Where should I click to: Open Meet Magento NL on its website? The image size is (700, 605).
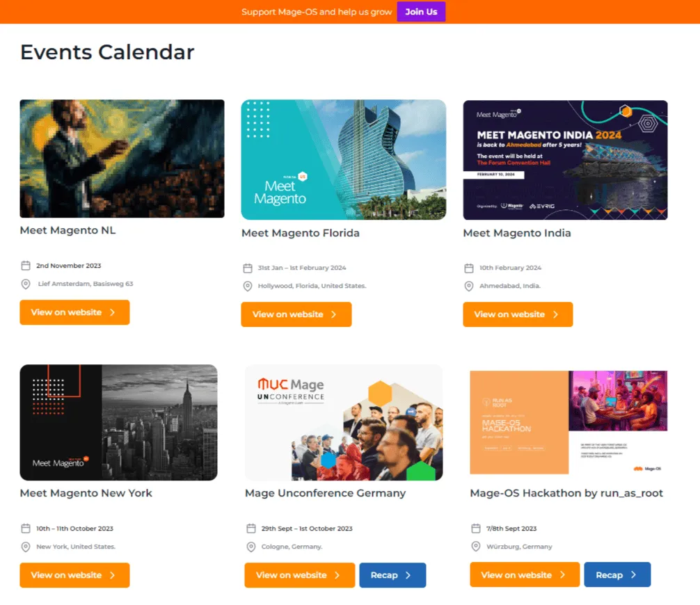[x=74, y=312]
